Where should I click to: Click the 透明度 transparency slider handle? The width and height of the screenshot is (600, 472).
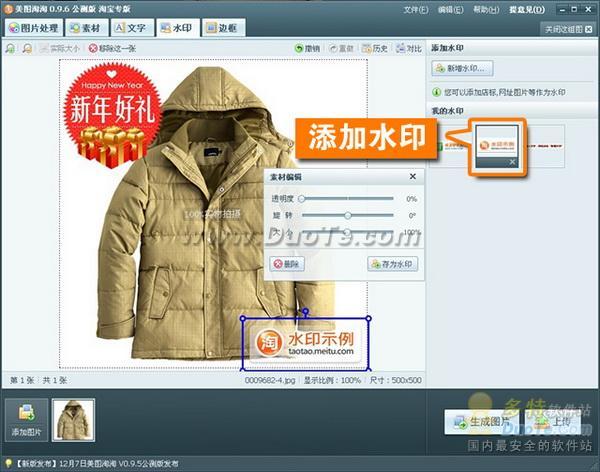point(302,199)
